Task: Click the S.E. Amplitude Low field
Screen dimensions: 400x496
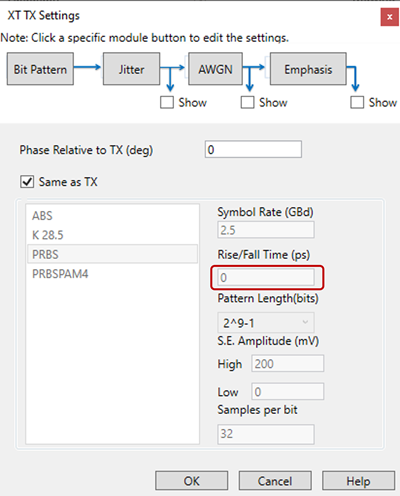Action: point(287,391)
